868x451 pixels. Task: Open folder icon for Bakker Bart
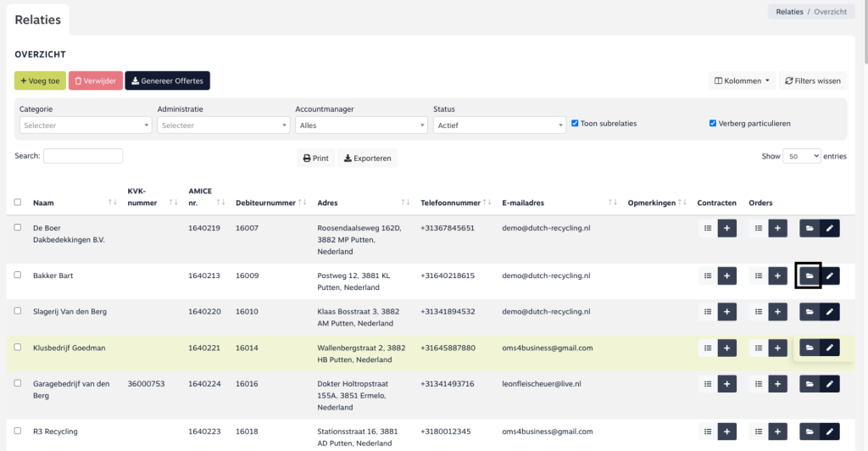(x=809, y=276)
